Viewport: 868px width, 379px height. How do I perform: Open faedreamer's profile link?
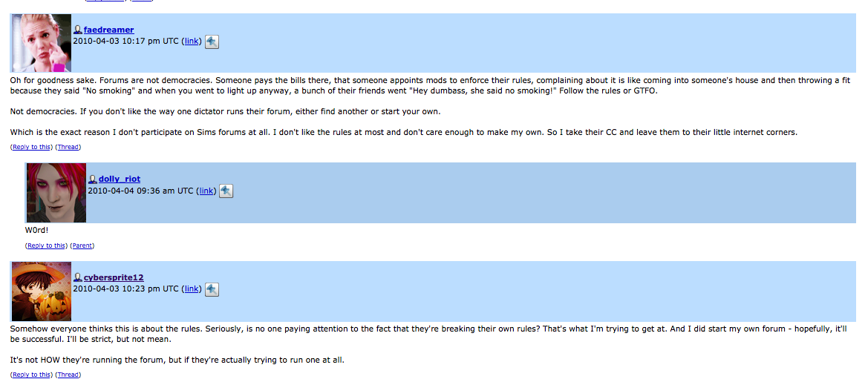coord(108,30)
